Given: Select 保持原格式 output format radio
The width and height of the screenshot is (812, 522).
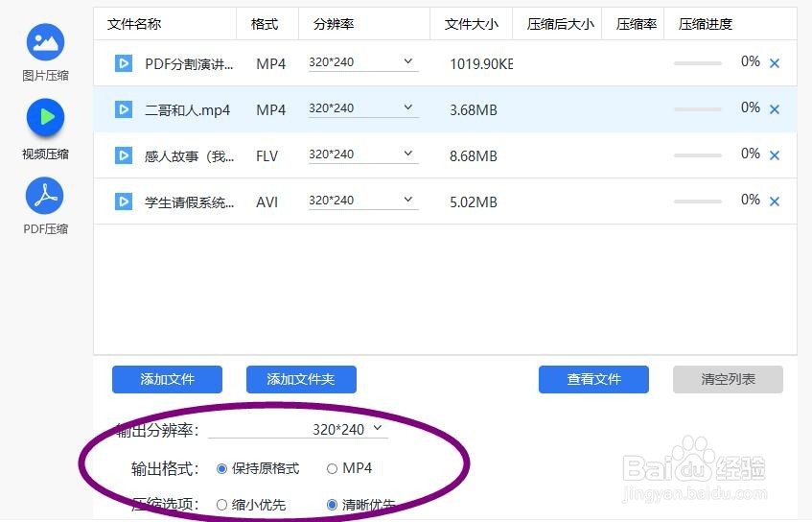Looking at the screenshot, I should pyautogui.click(x=221, y=469).
